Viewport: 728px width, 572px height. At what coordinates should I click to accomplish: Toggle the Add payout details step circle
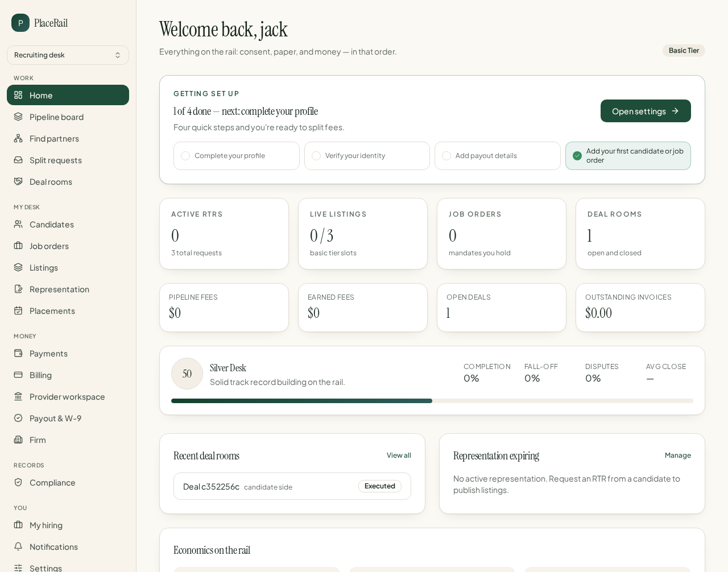click(446, 156)
